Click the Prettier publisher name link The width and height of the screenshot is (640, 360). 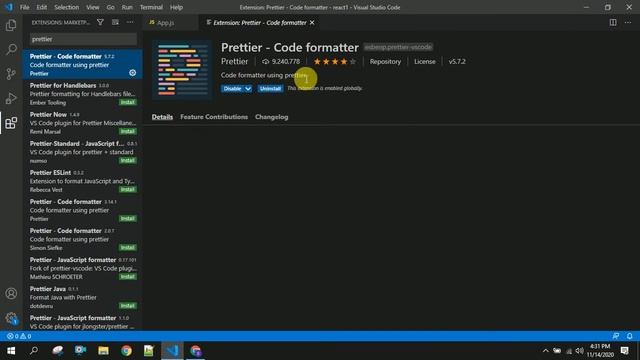(x=234, y=62)
